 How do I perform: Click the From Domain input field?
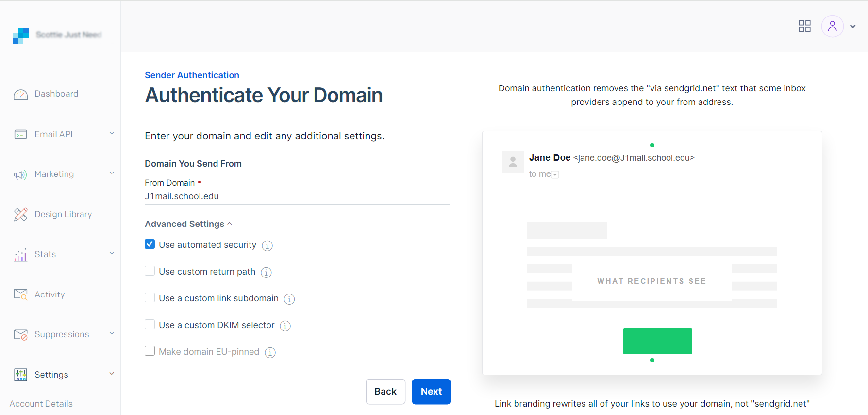[x=297, y=196]
